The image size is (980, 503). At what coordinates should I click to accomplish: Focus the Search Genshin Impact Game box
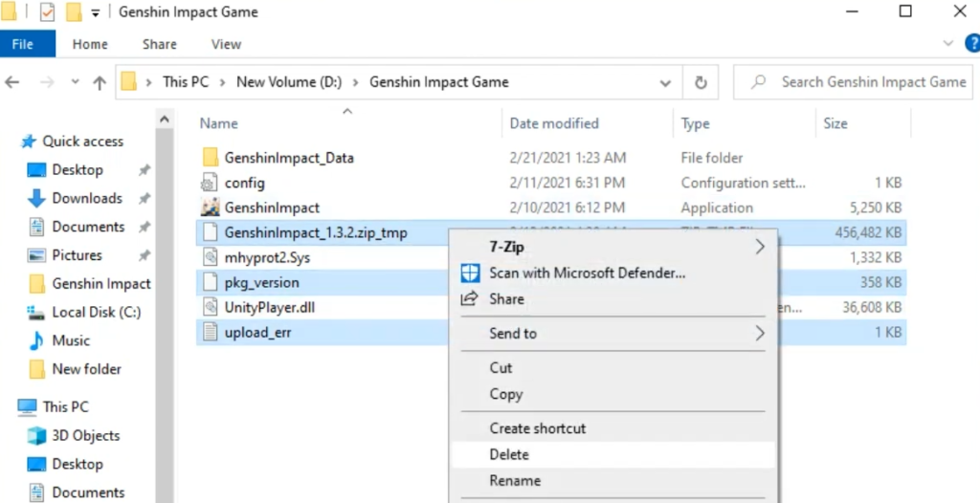[853, 82]
